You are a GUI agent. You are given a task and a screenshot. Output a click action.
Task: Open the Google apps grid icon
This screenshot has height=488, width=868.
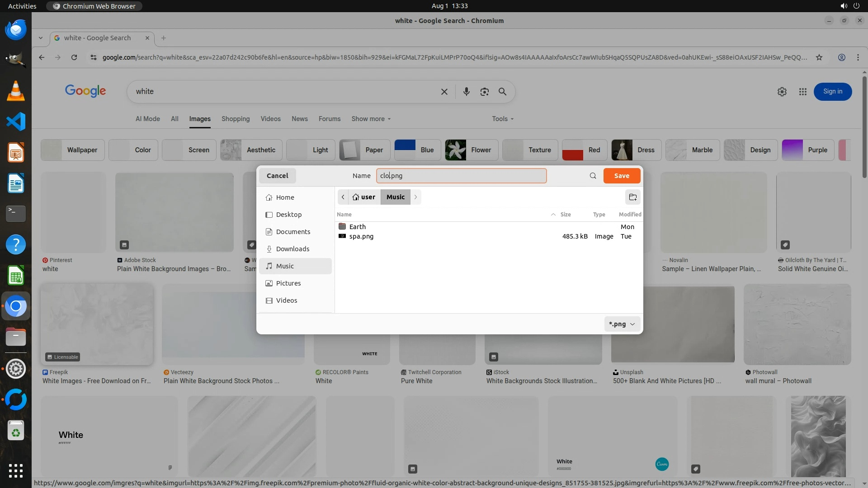point(802,92)
